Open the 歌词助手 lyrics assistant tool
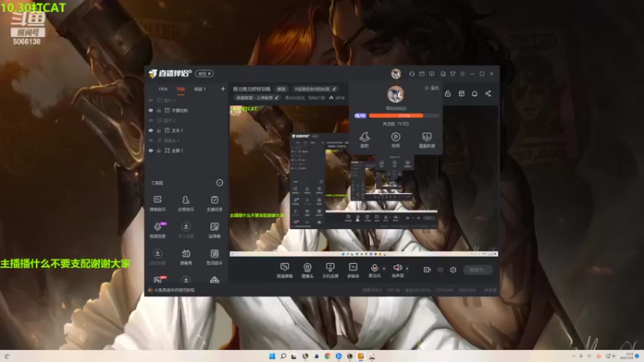Screen dimensions: 644x362 tap(214, 257)
